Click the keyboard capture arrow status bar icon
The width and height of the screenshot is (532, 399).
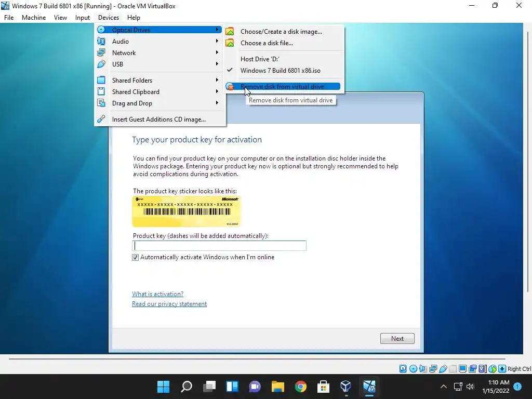tap(502, 368)
